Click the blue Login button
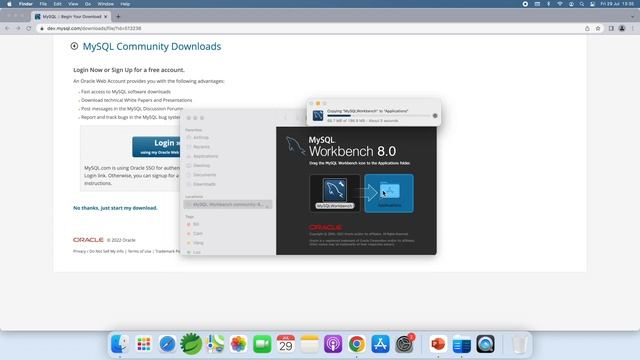This screenshot has height=360, width=640. [x=157, y=147]
